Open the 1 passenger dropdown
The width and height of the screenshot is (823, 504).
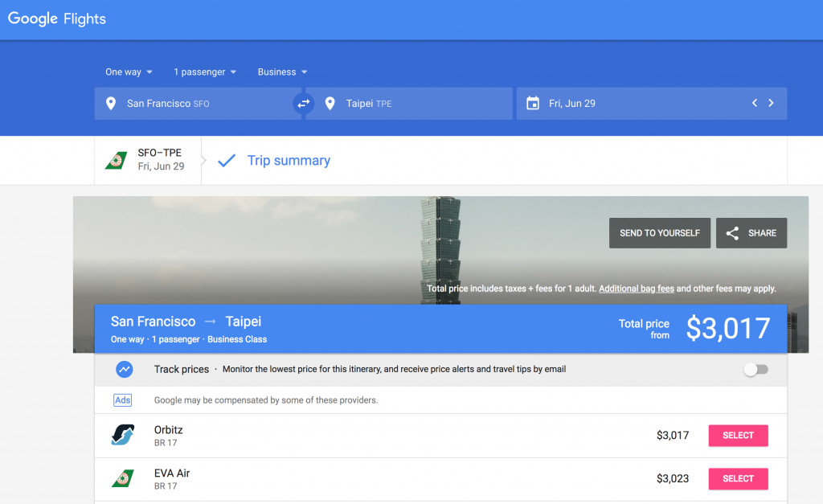[205, 72]
